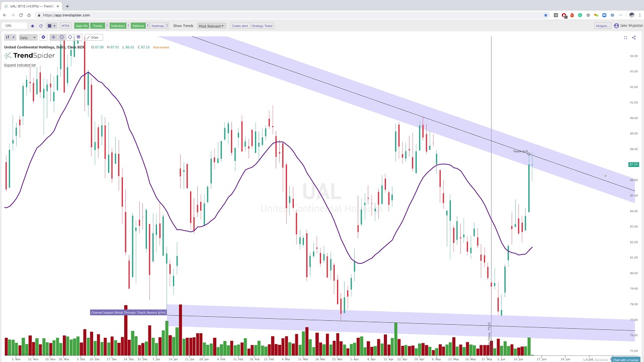Open chart settings gear icon
The image size is (644, 362).
coord(43,37)
